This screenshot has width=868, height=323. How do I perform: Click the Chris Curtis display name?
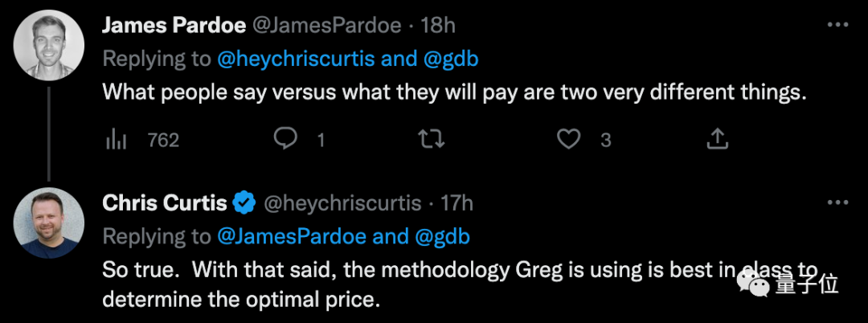(165, 204)
